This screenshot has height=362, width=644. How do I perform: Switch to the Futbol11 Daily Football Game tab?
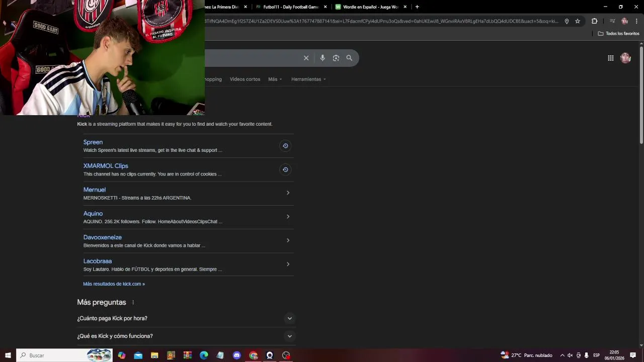pos(291,7)
